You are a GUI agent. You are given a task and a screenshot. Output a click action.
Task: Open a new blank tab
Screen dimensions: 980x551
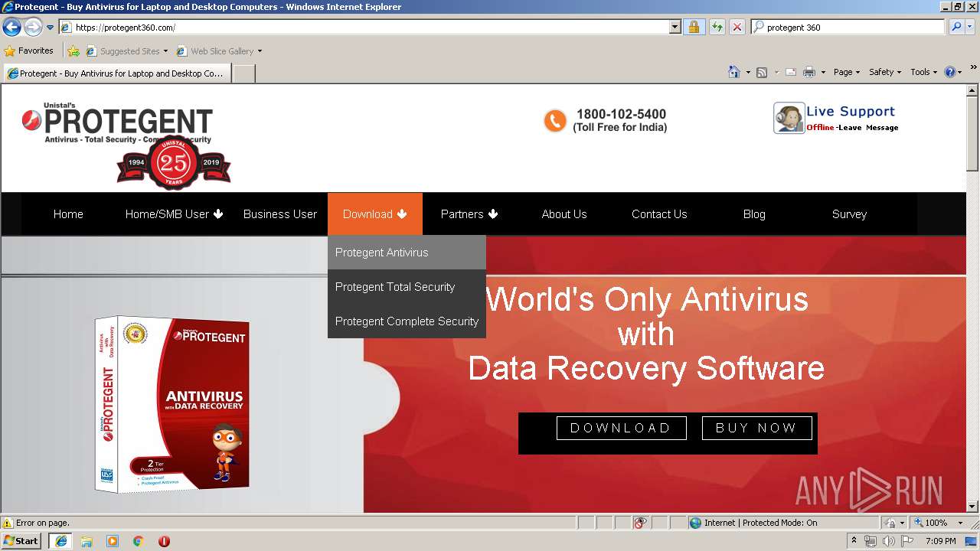click(243, 73)
